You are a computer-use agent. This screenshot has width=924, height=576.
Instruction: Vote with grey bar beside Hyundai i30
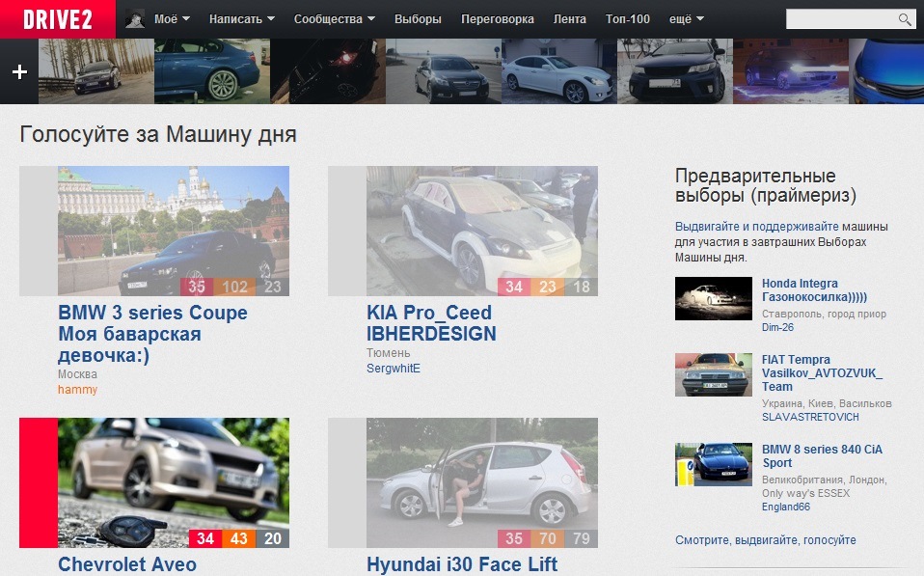click(347, 482)
